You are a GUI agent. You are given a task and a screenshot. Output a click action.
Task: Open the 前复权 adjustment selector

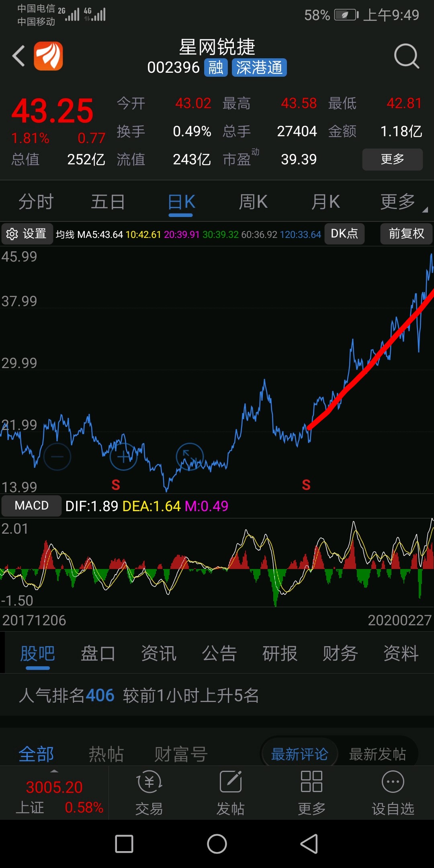406,234
